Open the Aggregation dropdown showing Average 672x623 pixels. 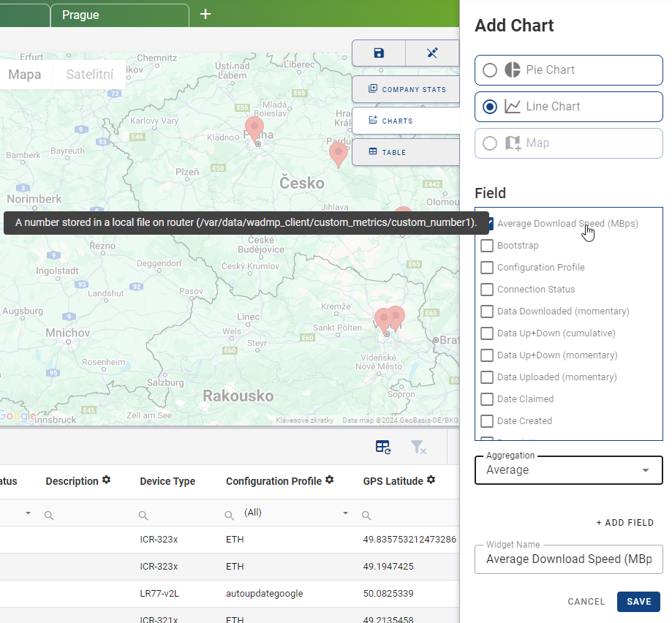(568, 470)
